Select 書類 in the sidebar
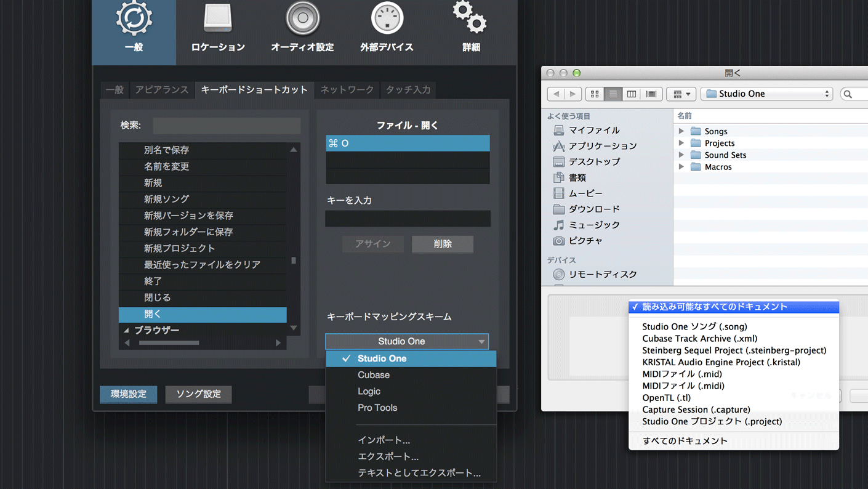 tap(569, 177)
